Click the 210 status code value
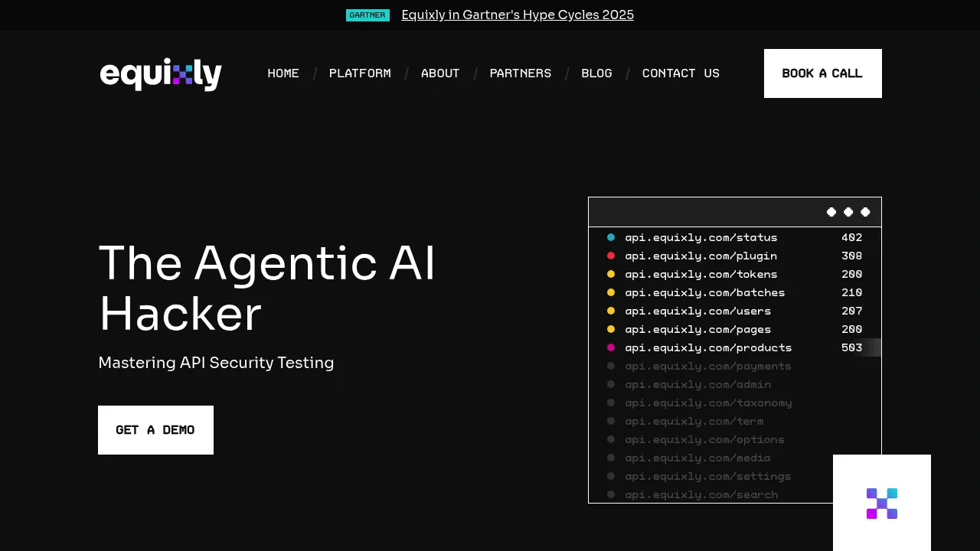This screenshot has height=551, width=980. tap(852, 292)
